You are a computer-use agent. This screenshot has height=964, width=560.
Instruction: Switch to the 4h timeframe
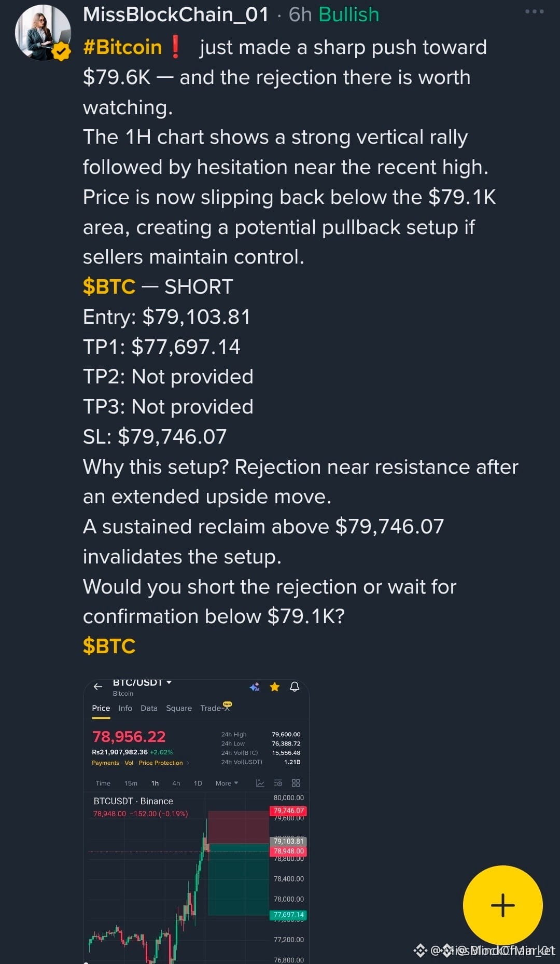(176, 783)
